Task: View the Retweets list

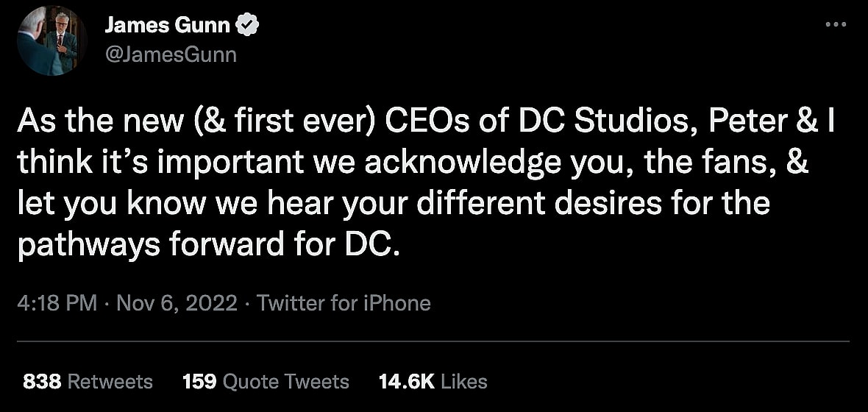Action: point(110,381)
